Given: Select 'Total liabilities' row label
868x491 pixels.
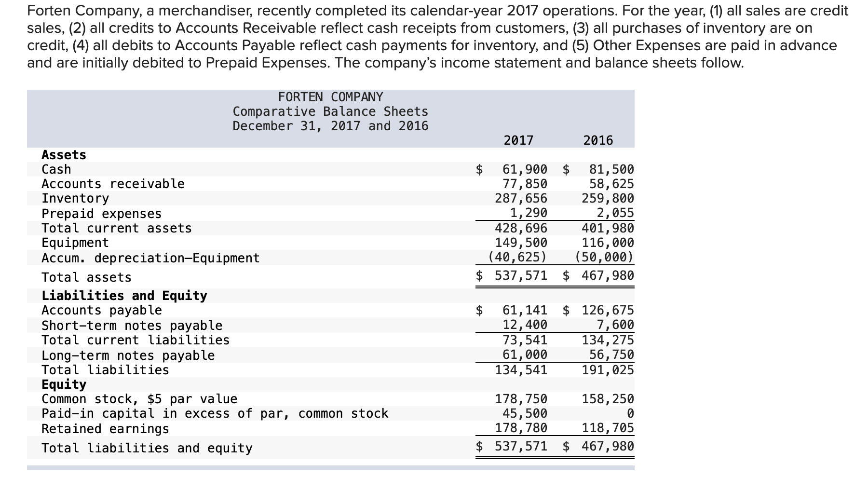Looking at the screenshot, I should coord(105,370).
